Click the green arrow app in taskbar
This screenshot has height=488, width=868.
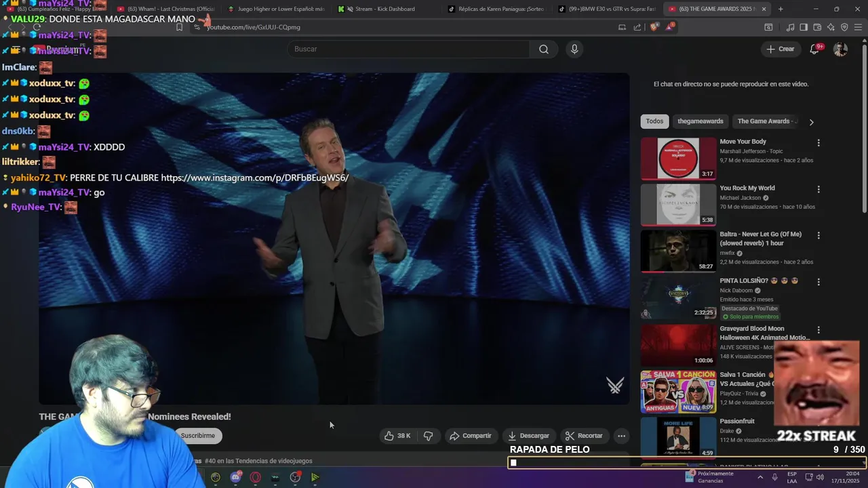point(315,477)
